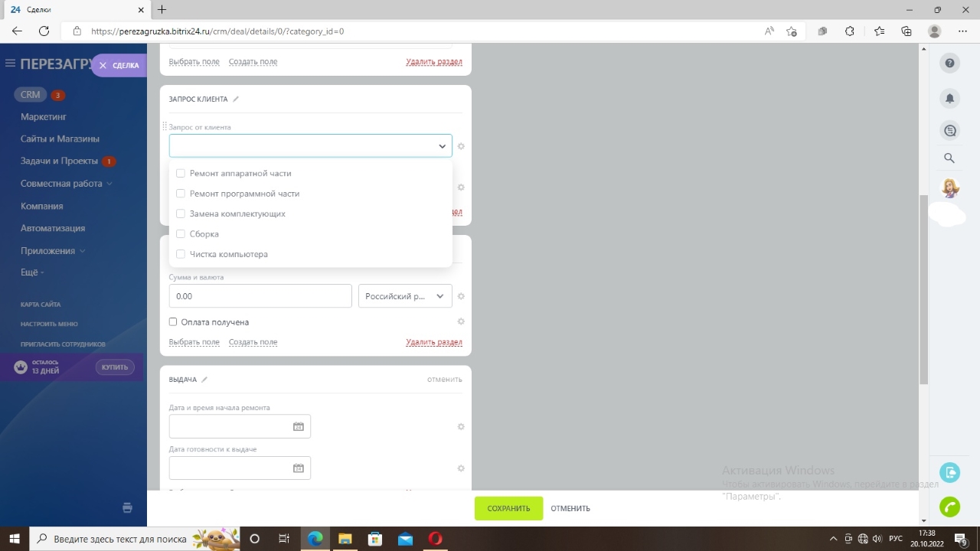Open Маркетинг in sidebar

pyautogui.click(x=44, y=117)
